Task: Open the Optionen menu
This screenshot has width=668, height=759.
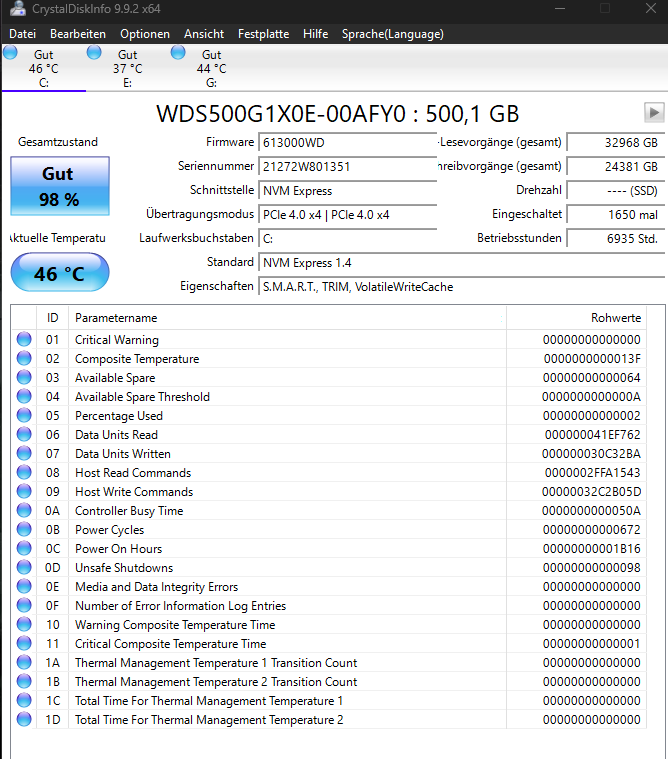Action: (145, 34)
